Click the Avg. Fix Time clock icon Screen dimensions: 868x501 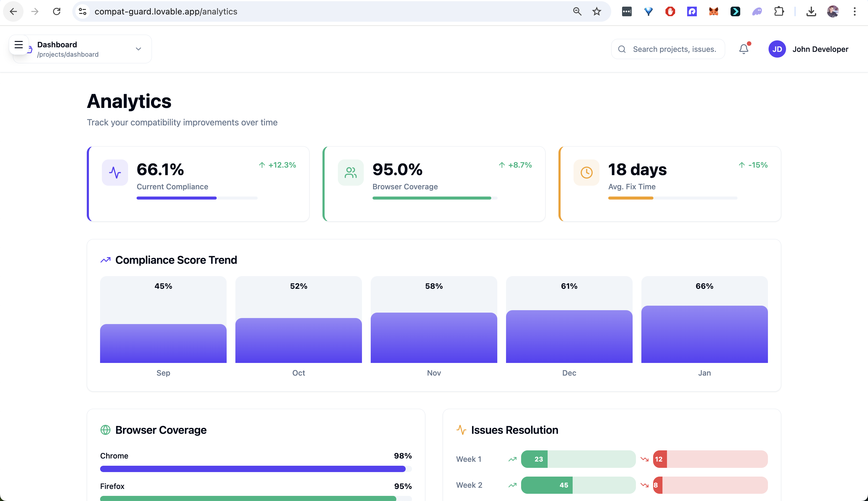point(586,172)
